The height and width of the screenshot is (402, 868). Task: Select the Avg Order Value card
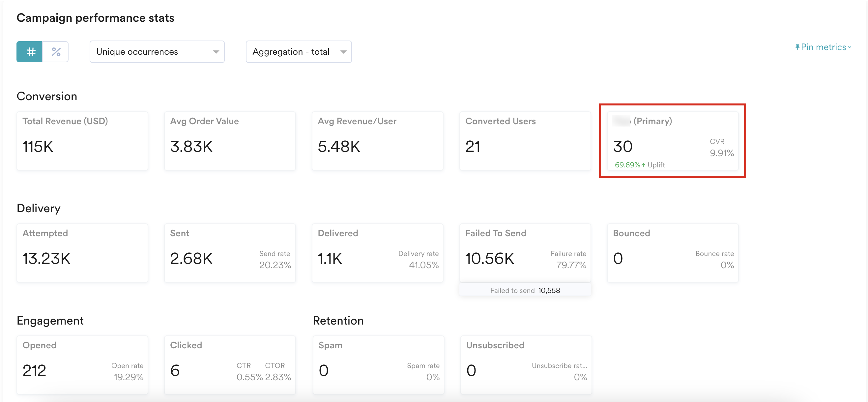pyautogui.click(x=230, y=141)
